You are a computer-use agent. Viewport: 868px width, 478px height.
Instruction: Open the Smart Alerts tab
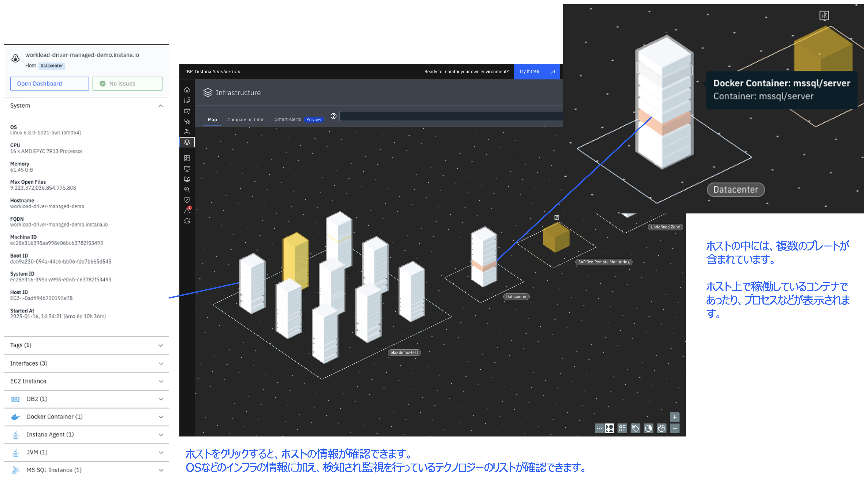click(288, 119)
